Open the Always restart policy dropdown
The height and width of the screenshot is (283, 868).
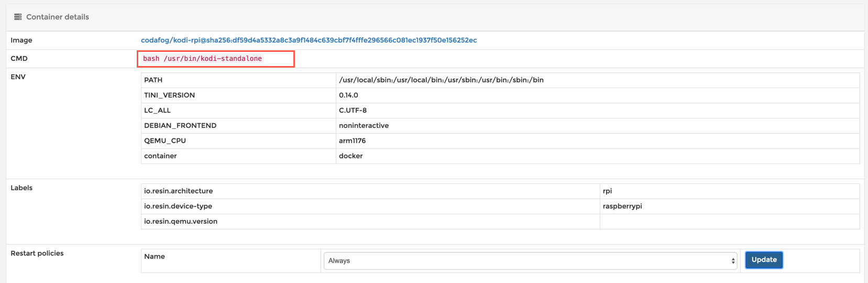pyautogui.click(x=530, y=261)
